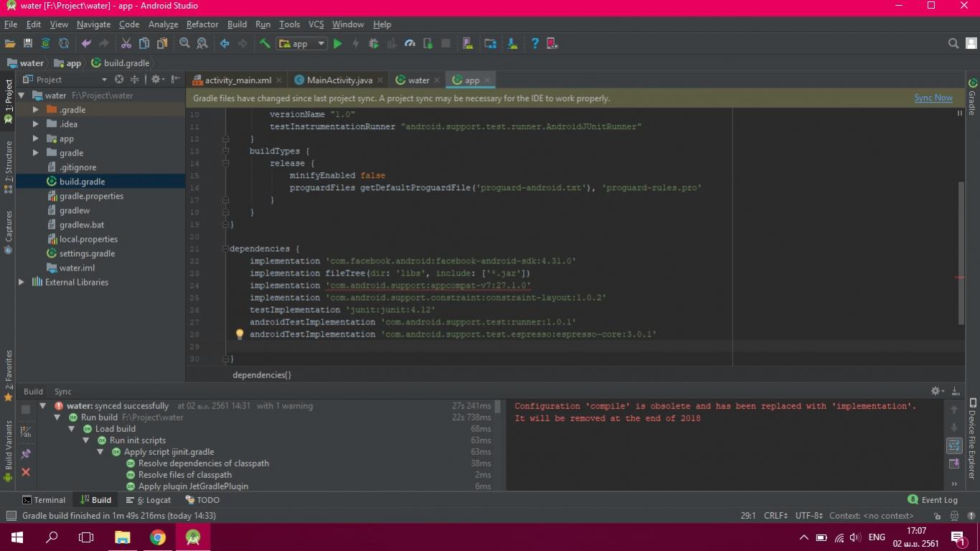
Task: Toggle the Captures tool window side tab
Action: pos(8,232)
